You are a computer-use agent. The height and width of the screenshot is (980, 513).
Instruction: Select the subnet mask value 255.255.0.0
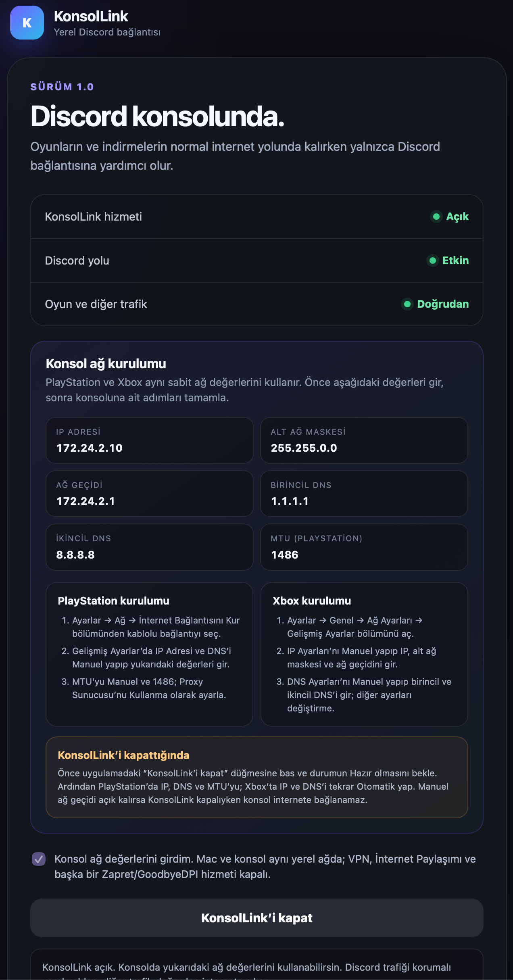304,448
